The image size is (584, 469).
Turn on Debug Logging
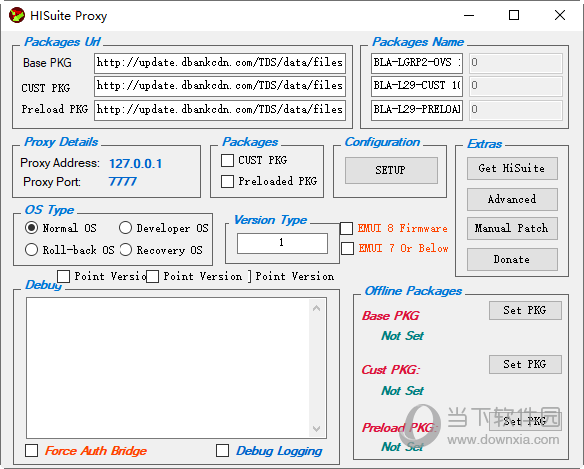222,450
